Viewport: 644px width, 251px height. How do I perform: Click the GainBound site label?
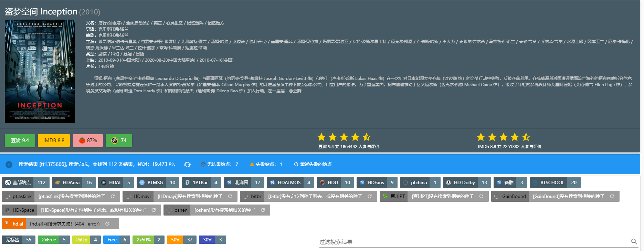click(510, 196)
